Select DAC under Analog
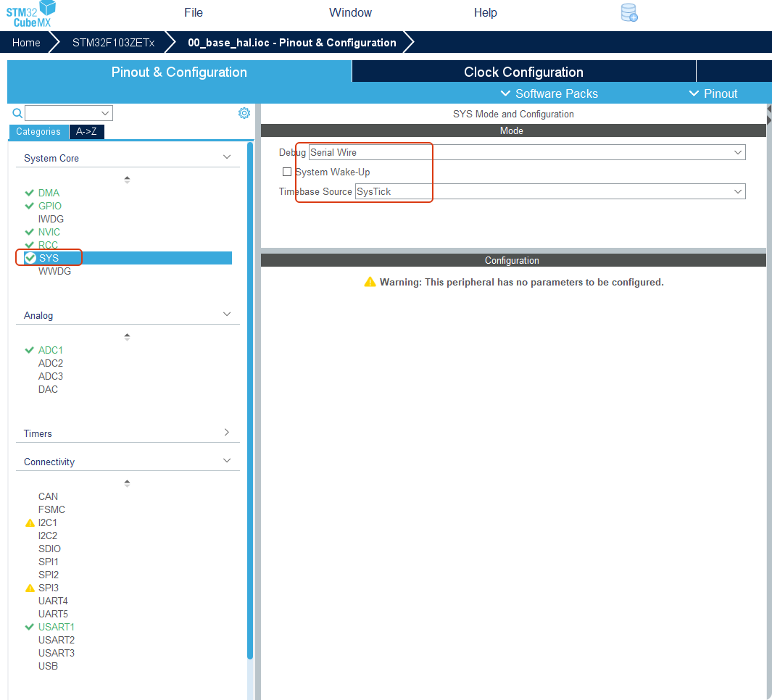Viewport: 772px width, 700px height. [48, 389]
